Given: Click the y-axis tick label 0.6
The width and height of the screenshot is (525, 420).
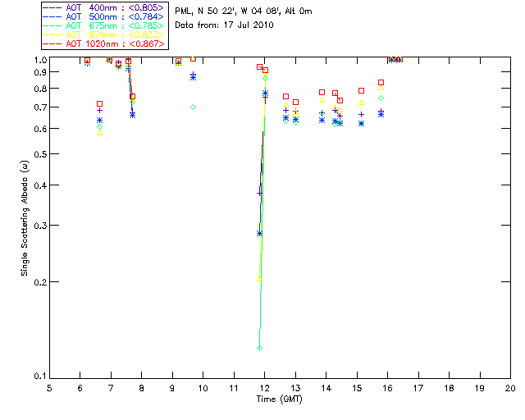Looking at the screenshot, I should pos(40,129).
